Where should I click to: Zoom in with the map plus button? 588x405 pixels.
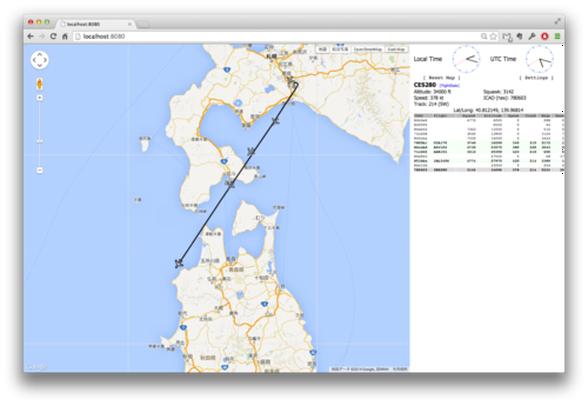click(x=39, y=98)
